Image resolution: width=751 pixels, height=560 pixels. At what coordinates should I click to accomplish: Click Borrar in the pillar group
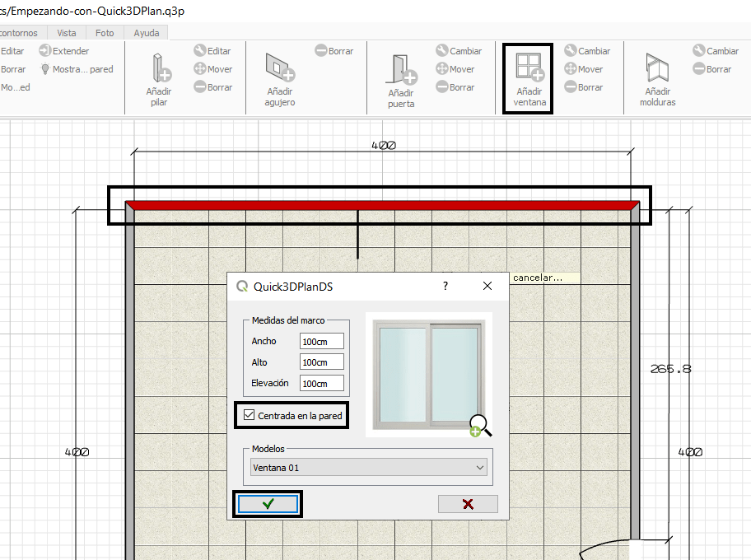point(213,87)
